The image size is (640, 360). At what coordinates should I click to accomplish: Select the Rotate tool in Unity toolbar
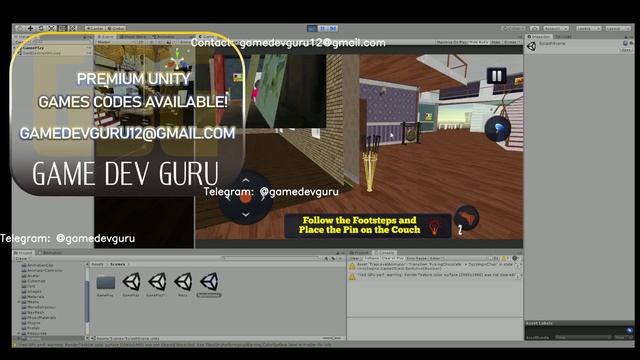point(41,28)
